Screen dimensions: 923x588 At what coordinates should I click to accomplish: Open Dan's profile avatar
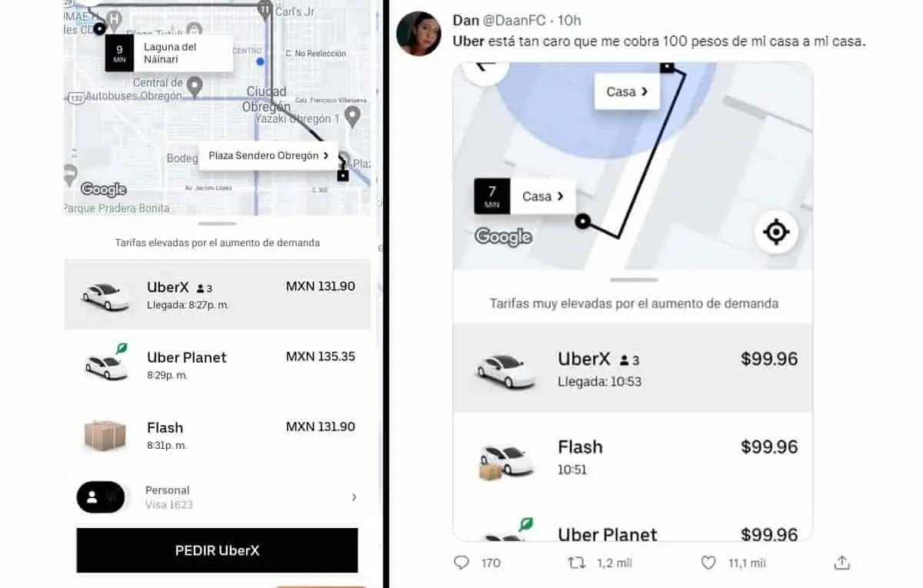pyautogui.click(x=418, y=34)
